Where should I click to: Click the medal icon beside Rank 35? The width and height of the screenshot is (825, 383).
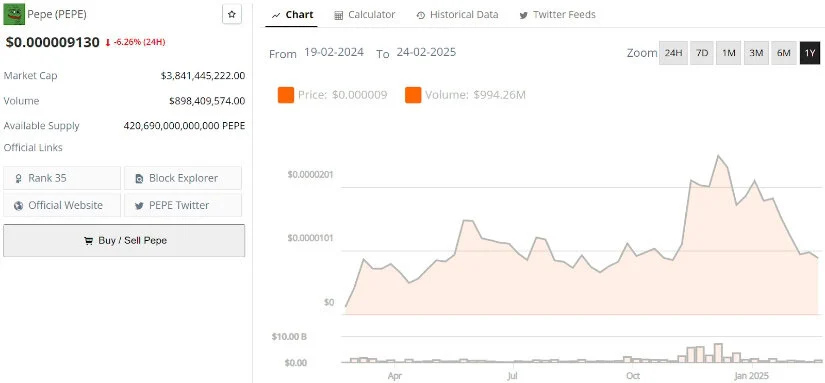19,178
